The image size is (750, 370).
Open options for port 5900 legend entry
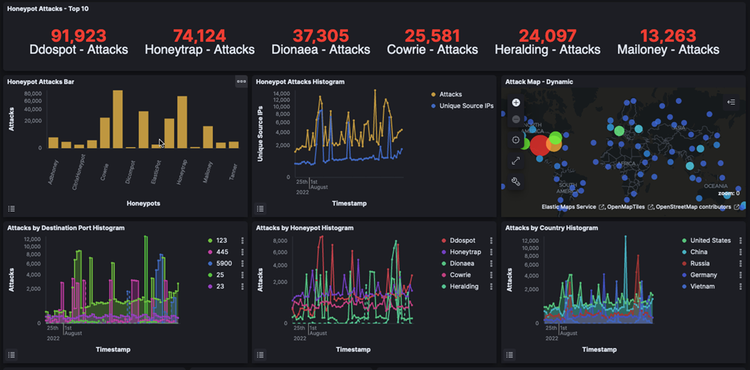pos(243,263)
